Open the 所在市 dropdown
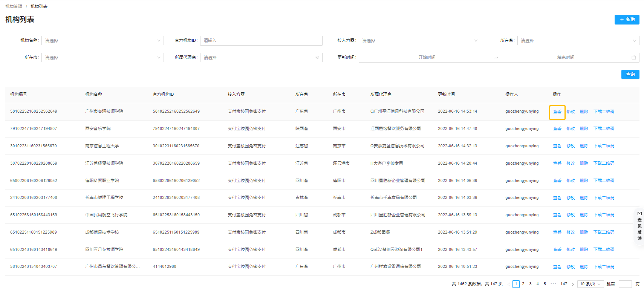The image size is (644, 292). pos(102,58)
